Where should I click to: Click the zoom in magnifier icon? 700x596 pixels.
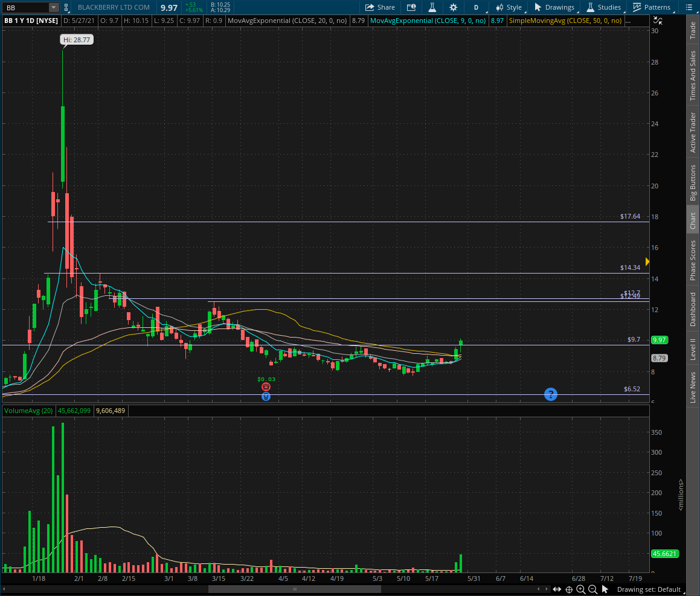click(x=581, y=589)
